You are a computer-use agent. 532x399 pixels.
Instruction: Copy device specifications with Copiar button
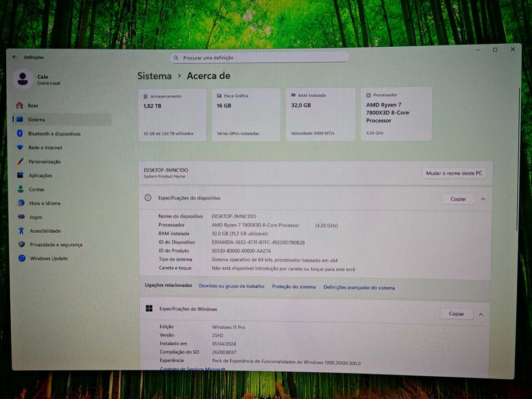coord(458,199)
